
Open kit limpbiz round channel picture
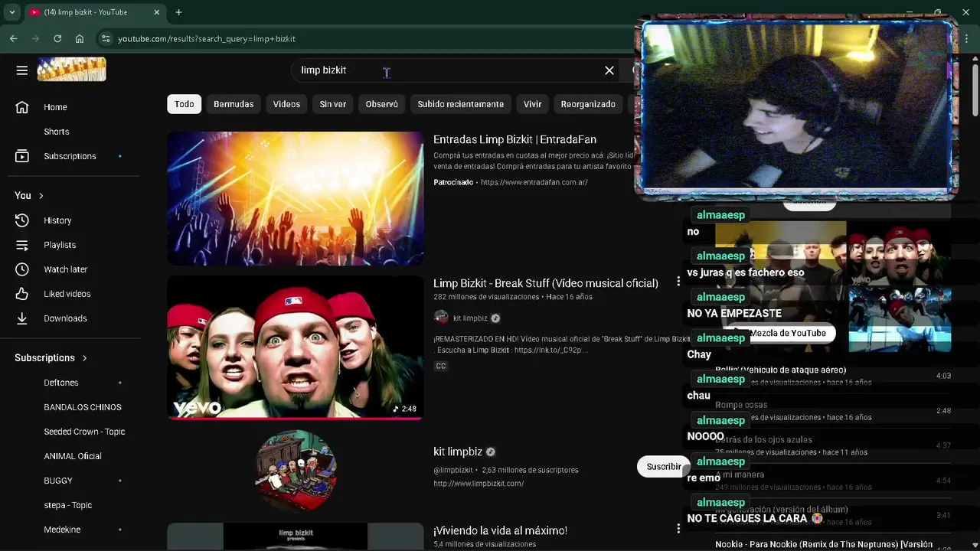click(x=296, y=470)
